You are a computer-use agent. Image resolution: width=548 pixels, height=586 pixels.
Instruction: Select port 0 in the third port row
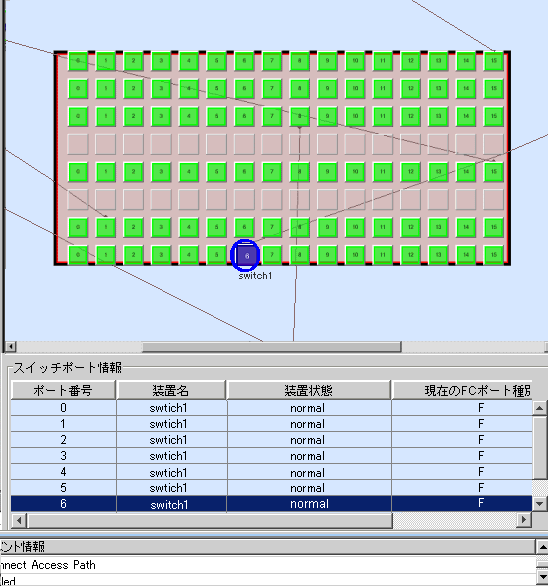click(x=78, y=116)
